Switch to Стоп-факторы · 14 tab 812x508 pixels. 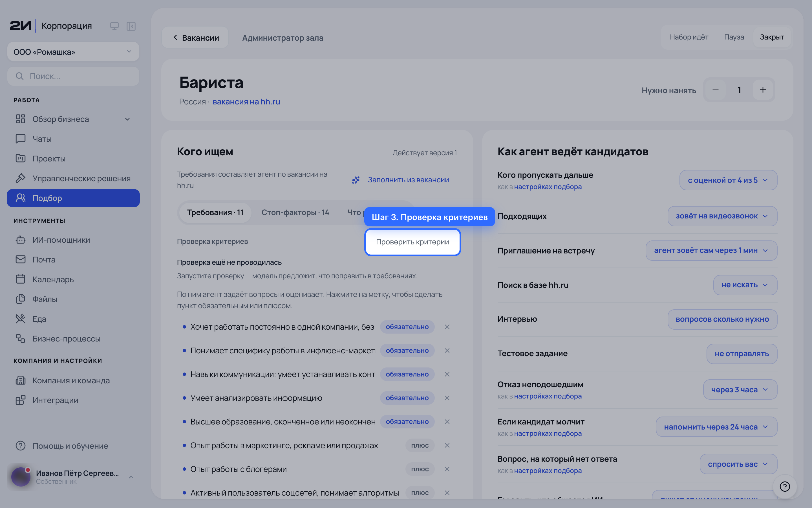(x=295, y=213)
